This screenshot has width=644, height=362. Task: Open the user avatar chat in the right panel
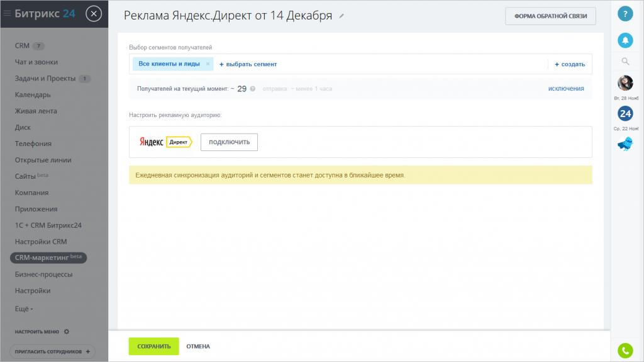tap(625, 83)
